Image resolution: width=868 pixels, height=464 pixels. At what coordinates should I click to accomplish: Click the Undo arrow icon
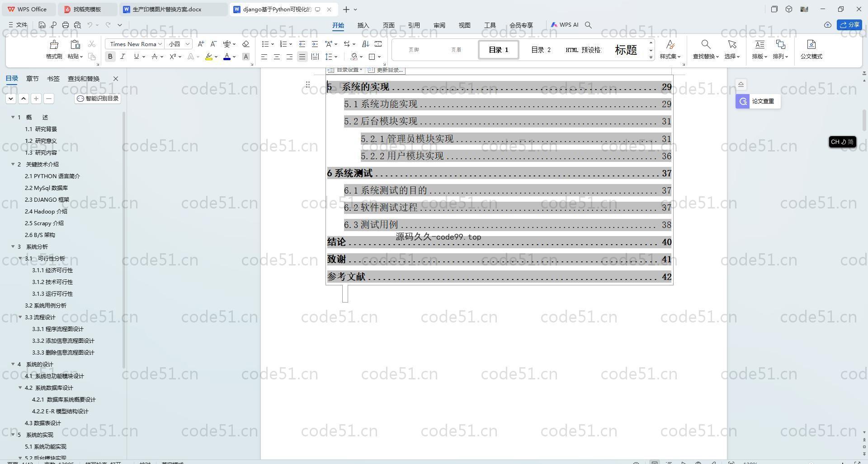coord(90,25)
